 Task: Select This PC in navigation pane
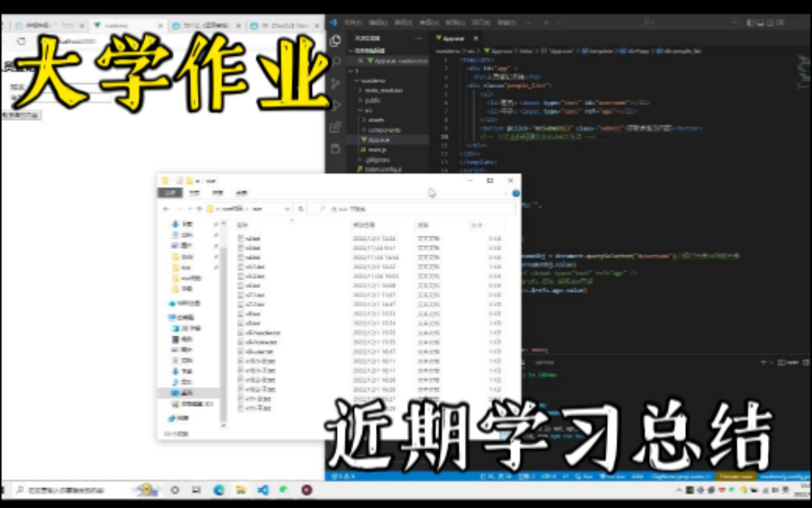[182, 317]
